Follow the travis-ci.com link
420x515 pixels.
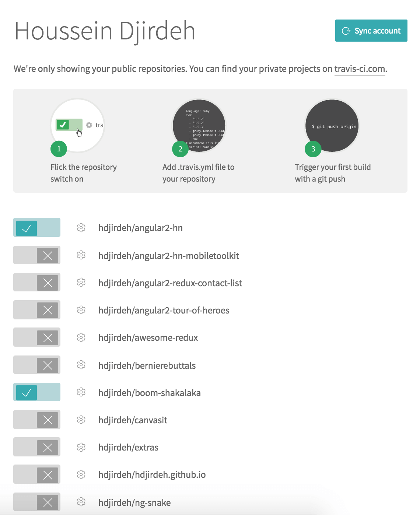click(360, 69)
